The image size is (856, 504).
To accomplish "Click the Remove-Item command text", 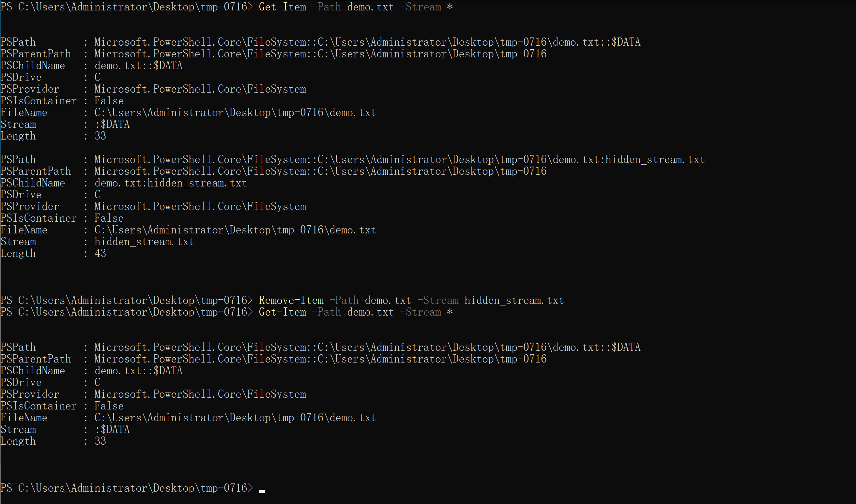I will (291, 300).
